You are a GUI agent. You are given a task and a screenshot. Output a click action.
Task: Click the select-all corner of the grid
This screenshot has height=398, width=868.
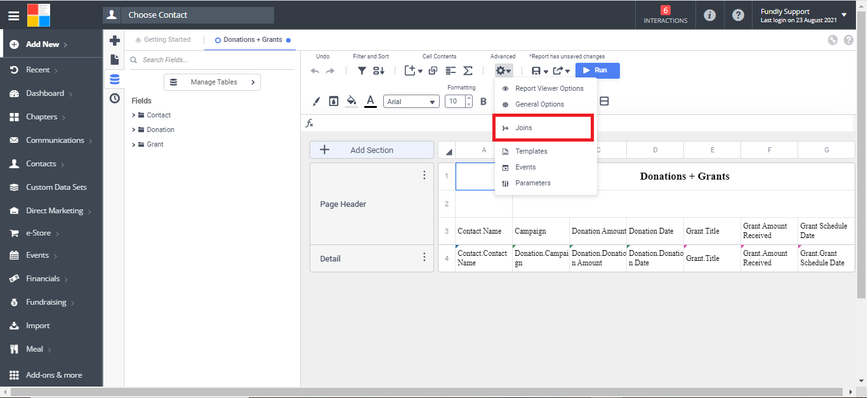(x=447, y=150)
